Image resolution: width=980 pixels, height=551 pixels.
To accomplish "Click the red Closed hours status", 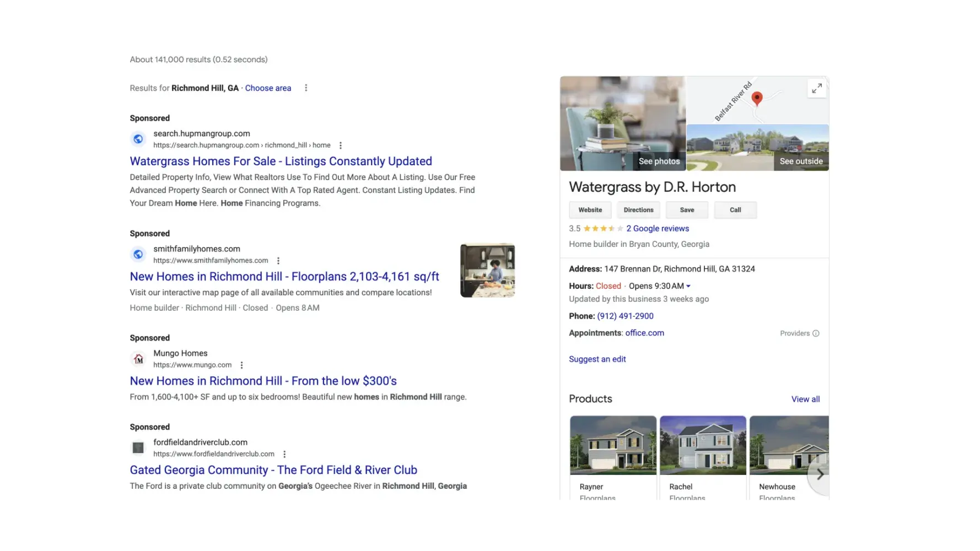I will pos(609,286).
